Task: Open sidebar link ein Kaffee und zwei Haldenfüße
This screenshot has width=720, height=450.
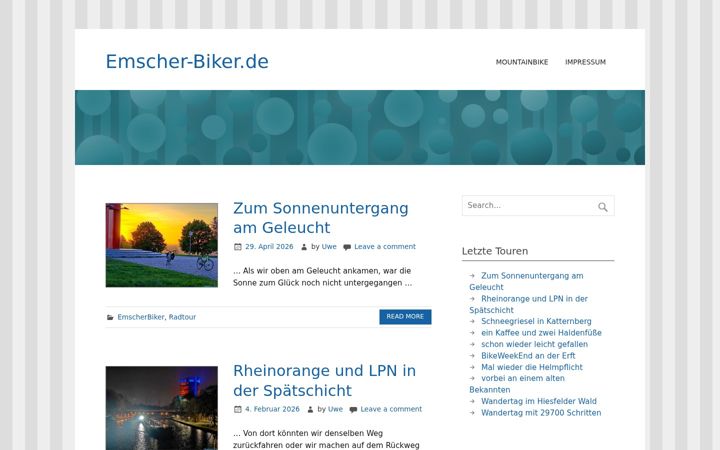Action: 541,333
